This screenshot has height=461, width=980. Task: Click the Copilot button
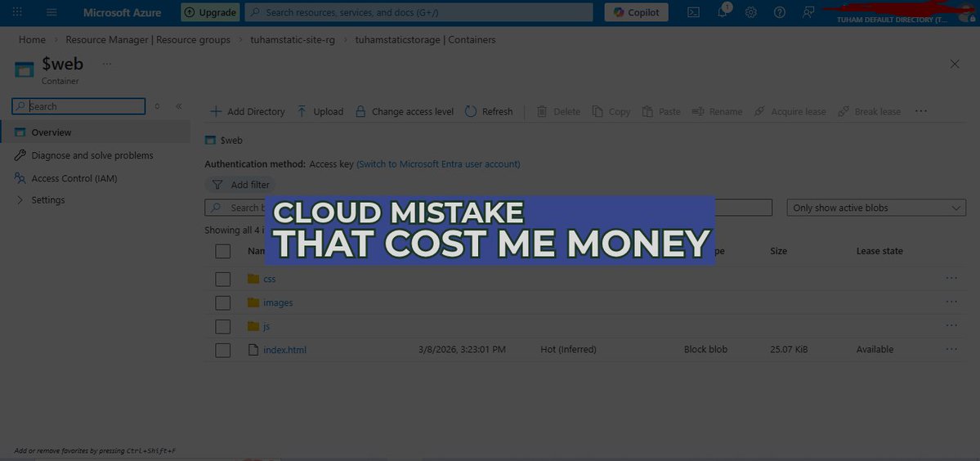click(636, 12)
